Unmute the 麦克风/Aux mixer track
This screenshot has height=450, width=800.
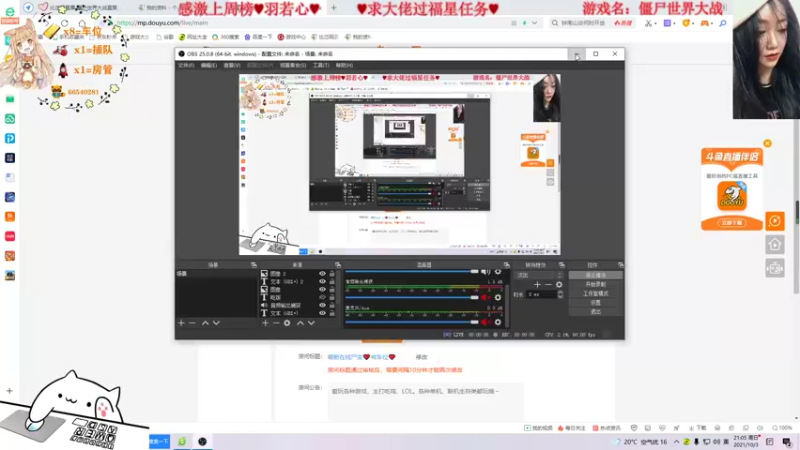tap(485, 322)
